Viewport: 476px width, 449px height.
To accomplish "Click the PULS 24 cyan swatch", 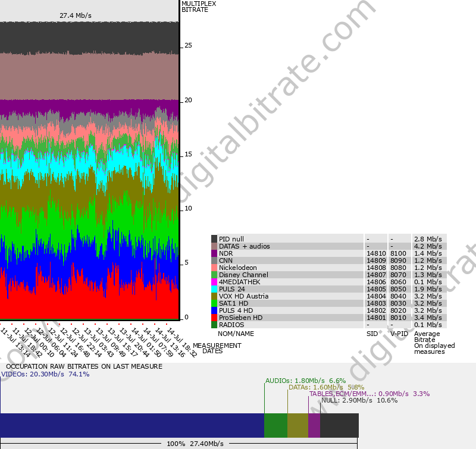I will 214,289.
